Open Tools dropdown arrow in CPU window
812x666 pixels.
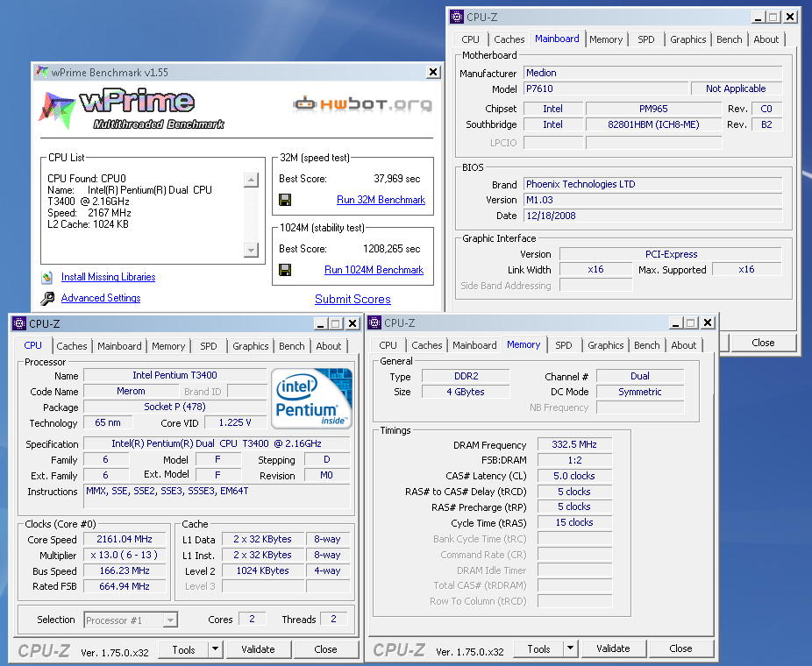click(215, 649)
